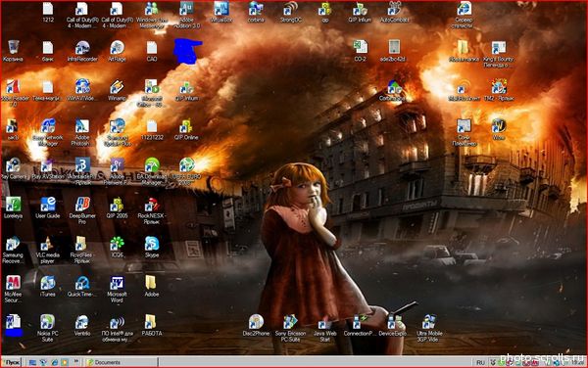
Task: Select the Корзина recycle bin icon
Action: pos(13,51)
